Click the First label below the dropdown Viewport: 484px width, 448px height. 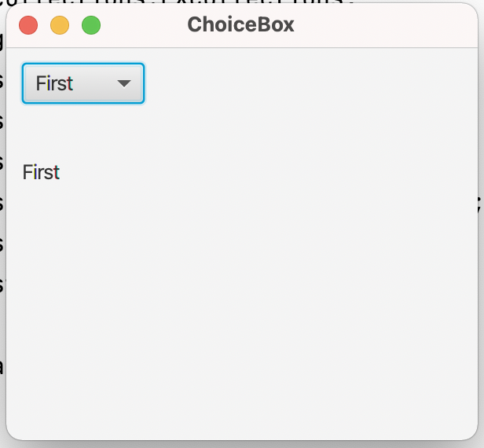tap(41, 172)
